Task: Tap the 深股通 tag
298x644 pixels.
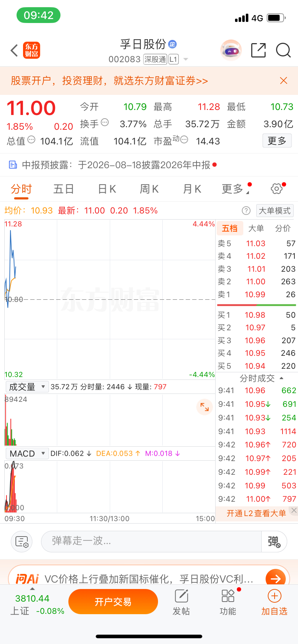Action: [x=155, y=59]
